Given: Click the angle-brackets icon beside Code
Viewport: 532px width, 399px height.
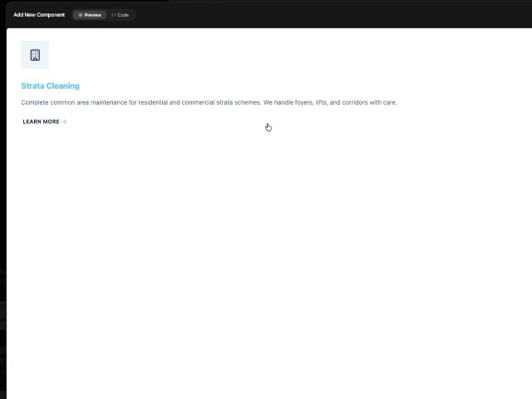Looking at the screenshot, I should (113, 15).
